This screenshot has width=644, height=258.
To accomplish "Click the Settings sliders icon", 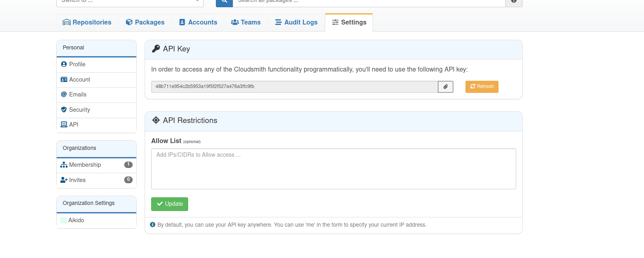I will tap(335, 23).
